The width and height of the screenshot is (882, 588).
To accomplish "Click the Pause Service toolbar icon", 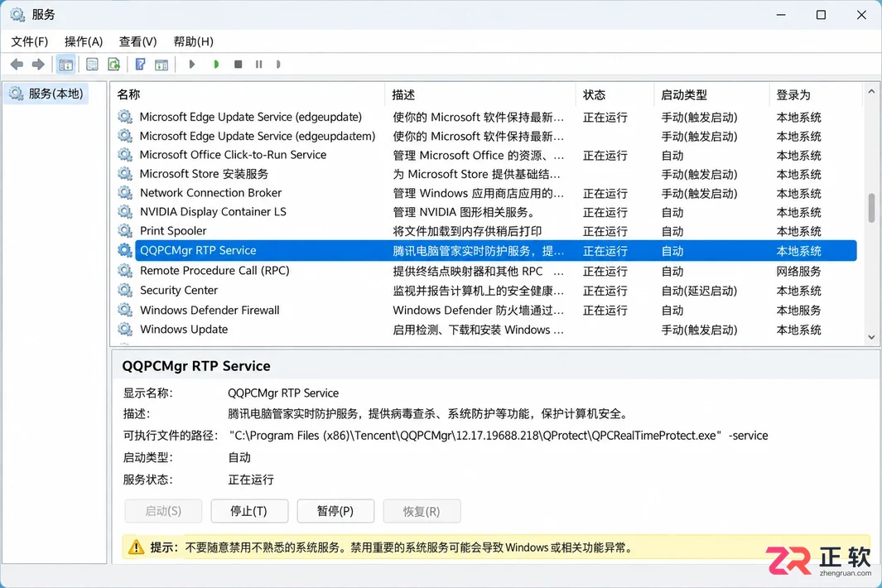I will (258, 64).
